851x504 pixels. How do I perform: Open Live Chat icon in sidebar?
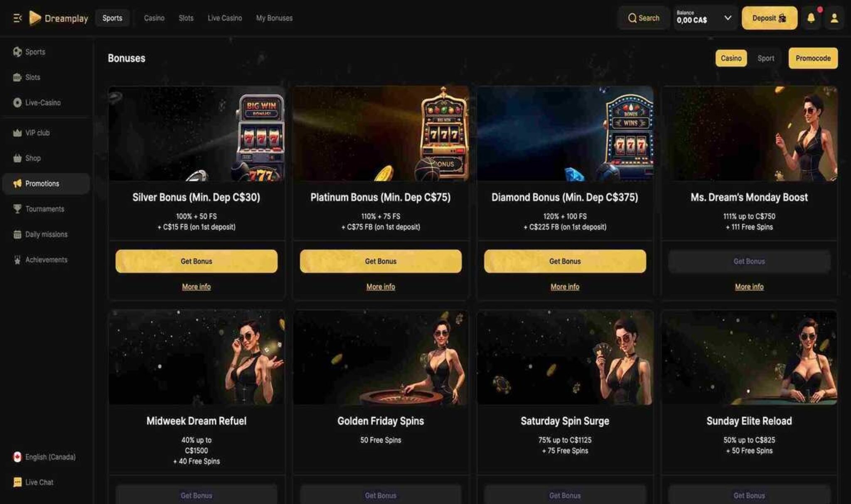17,482
